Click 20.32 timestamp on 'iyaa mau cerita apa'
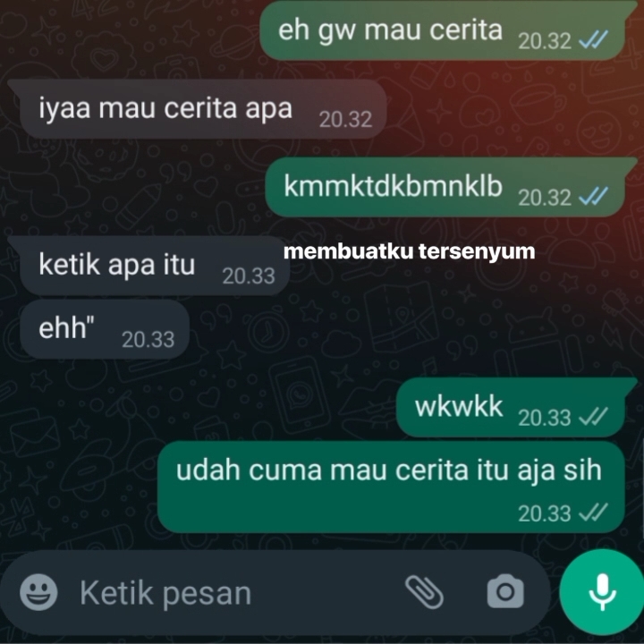This screenshot has height=644, width=644. [x=345, y=120]
